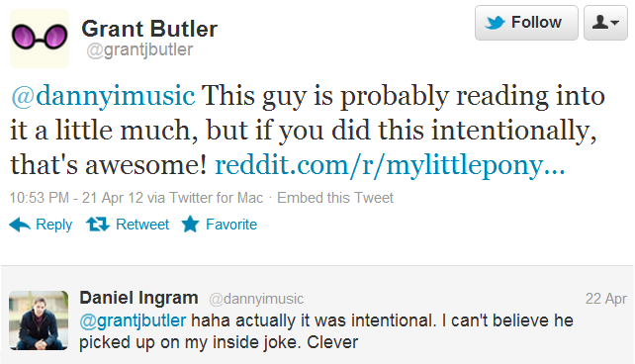
Task: Open Daniel Ingram's profile photo
Action: click(x=39, y=320)
